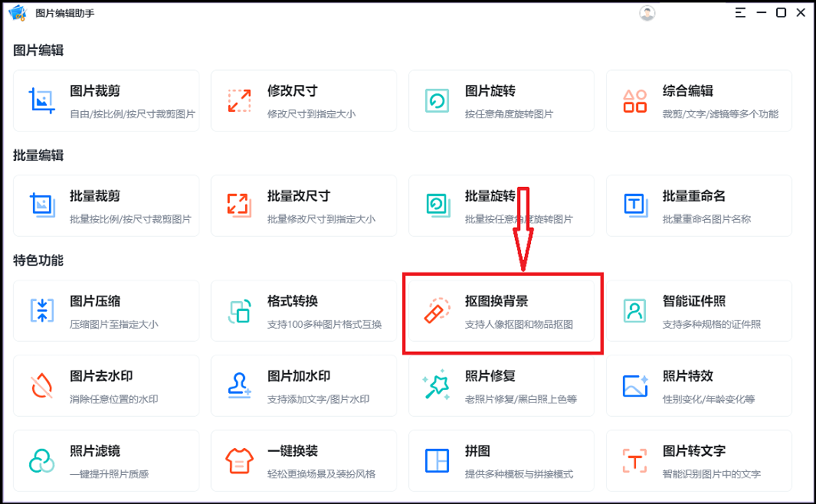Click the 智能证件照 portrait icon
The image size is (816, 504).
point(635,310)
